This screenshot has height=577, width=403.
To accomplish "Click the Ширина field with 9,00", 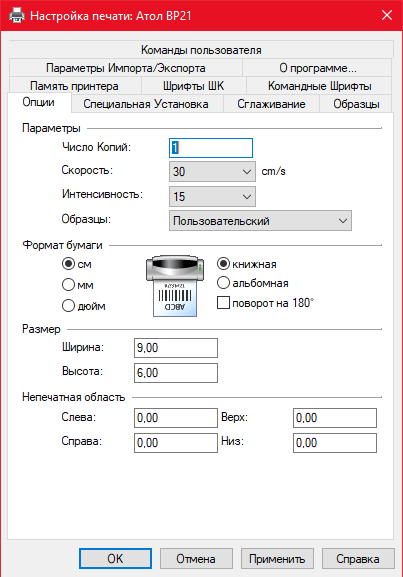I will click(x=176, y=348).
